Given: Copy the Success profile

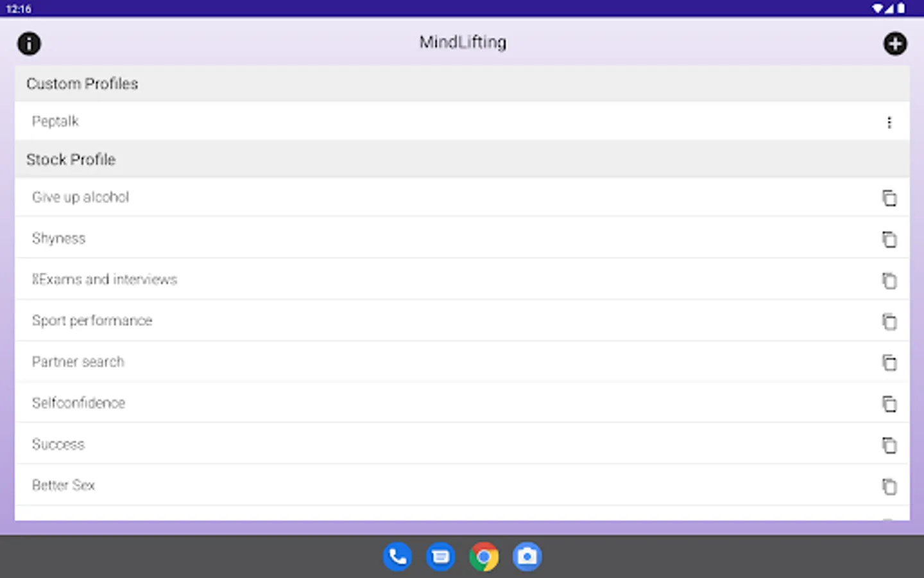Looking at the screenshot, I should pos(889,444).
